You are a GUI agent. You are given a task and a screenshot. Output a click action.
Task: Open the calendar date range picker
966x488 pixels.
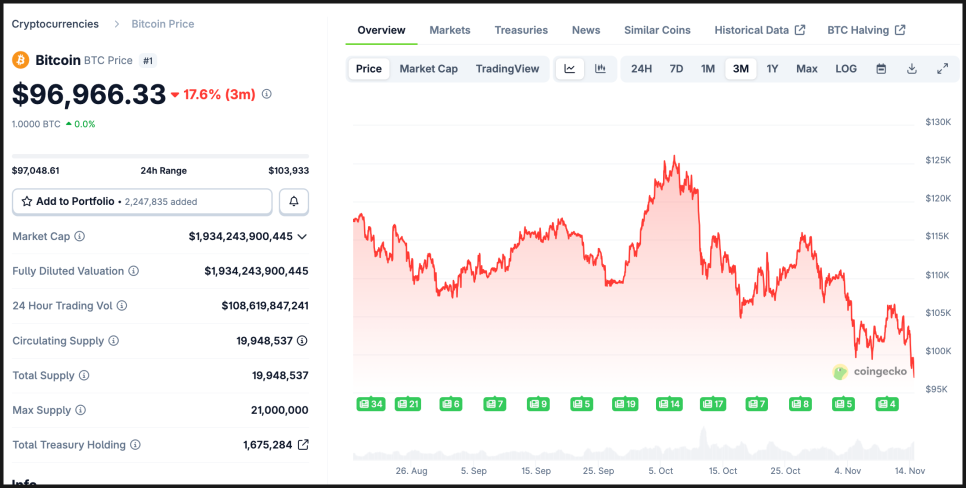[881, 69]
